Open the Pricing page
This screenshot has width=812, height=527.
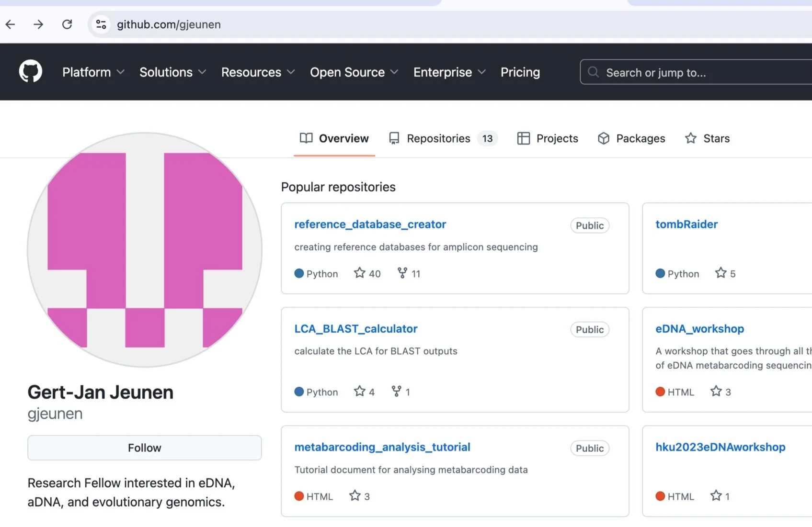(520, 72)
